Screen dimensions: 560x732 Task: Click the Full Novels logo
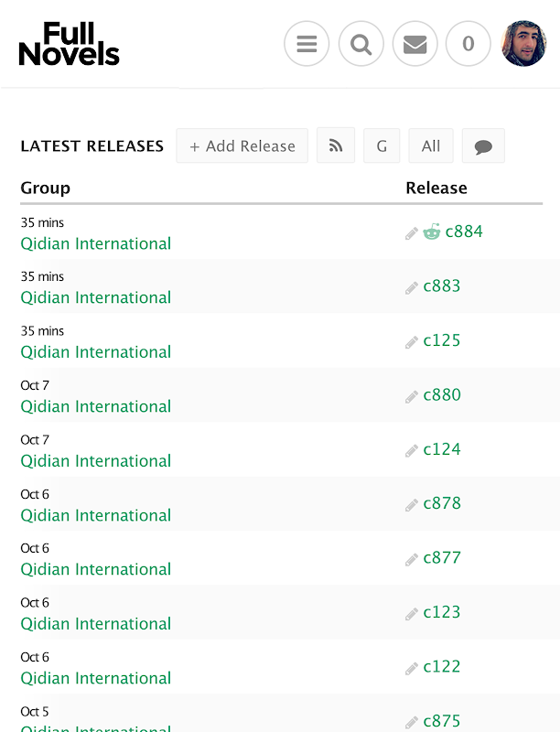(x=70, y=45)
